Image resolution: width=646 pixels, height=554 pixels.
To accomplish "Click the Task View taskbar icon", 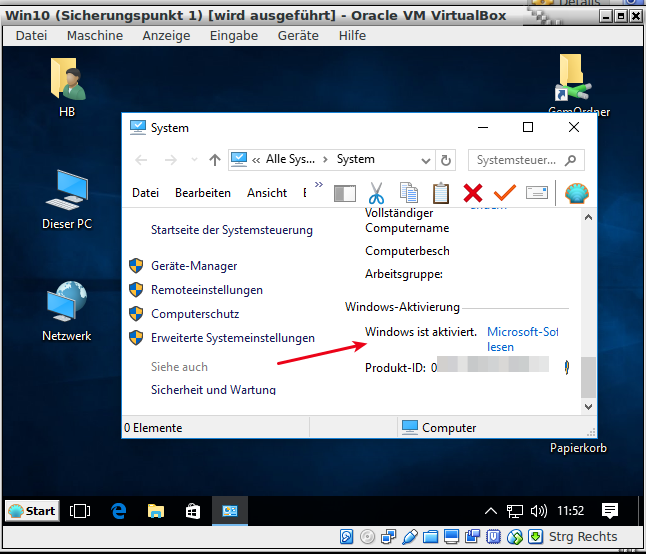I will (80, 511).
